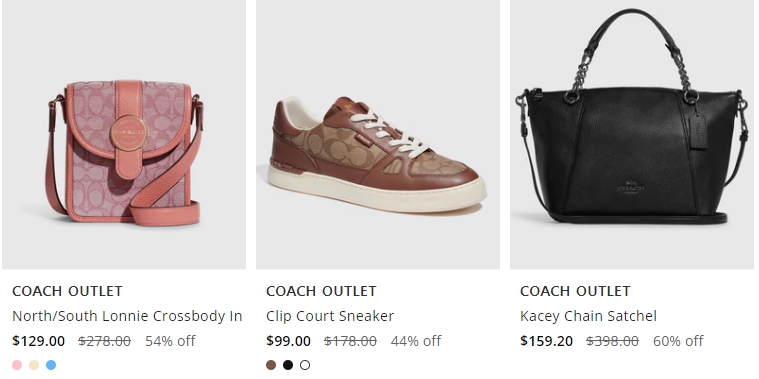Click the $159.20 satchel price
Viewport: 759px width, 379px height.
coord(546,341)
